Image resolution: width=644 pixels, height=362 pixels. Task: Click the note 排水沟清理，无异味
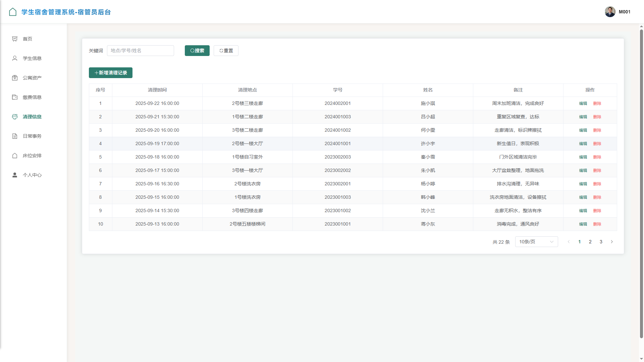pyautogui.click(x=518, y=184)
